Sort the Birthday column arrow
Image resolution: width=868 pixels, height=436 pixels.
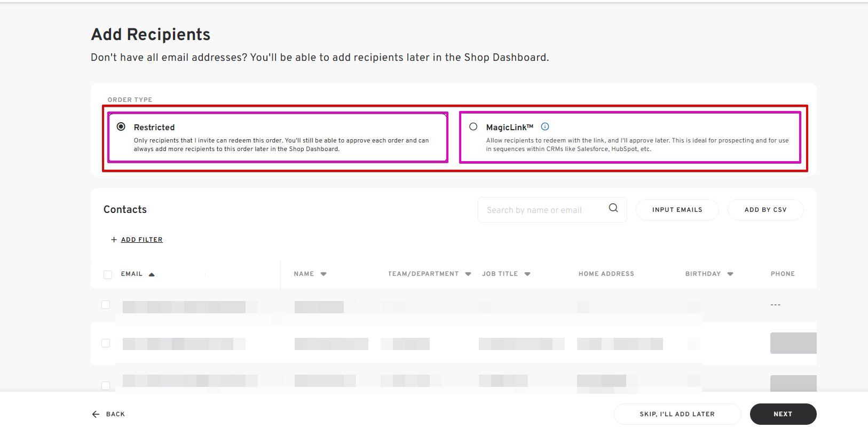pos(730,274)
